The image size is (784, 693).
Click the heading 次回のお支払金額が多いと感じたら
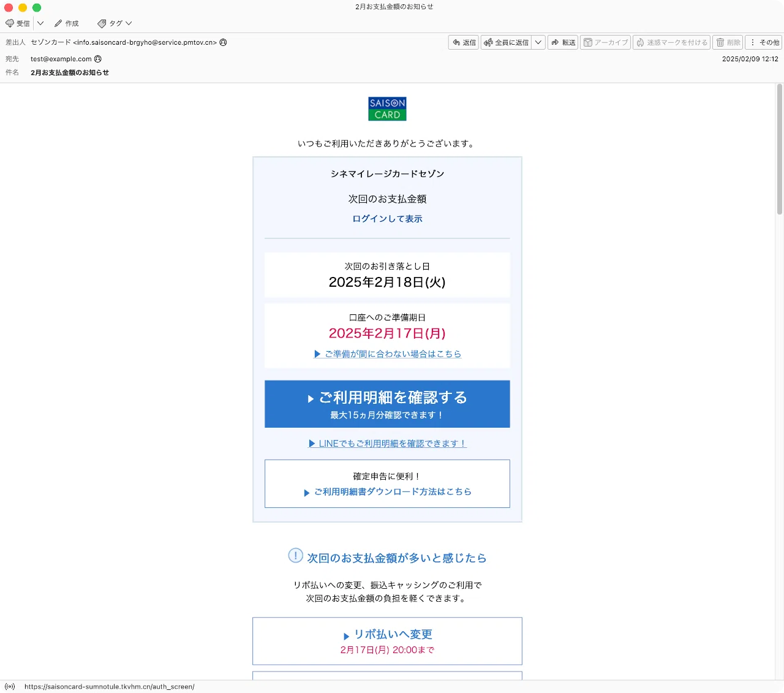point(396,558)
